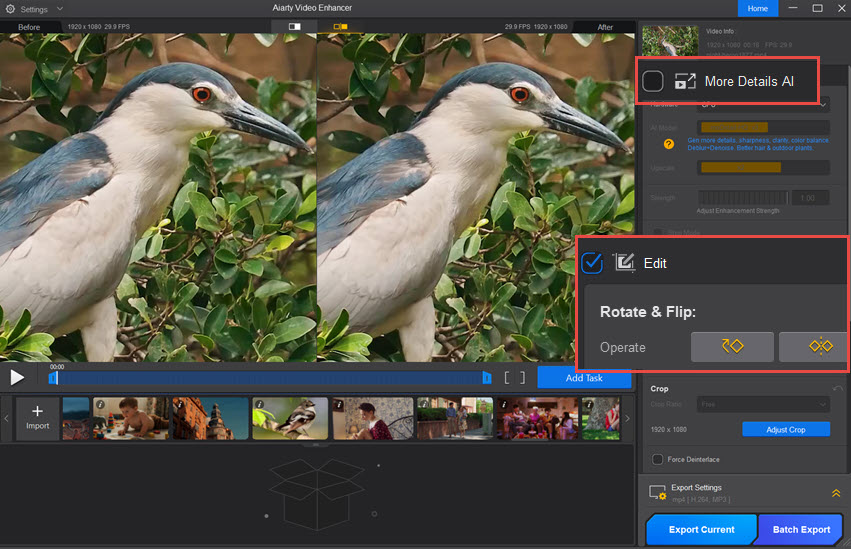
Task: Play the video preview
Action: click(x=17, y=377)
